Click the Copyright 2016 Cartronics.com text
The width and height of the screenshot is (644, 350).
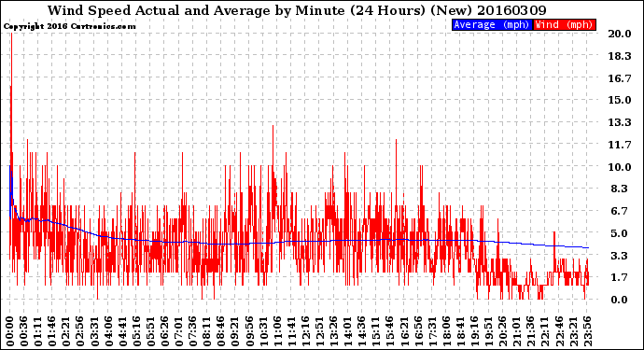69,27
